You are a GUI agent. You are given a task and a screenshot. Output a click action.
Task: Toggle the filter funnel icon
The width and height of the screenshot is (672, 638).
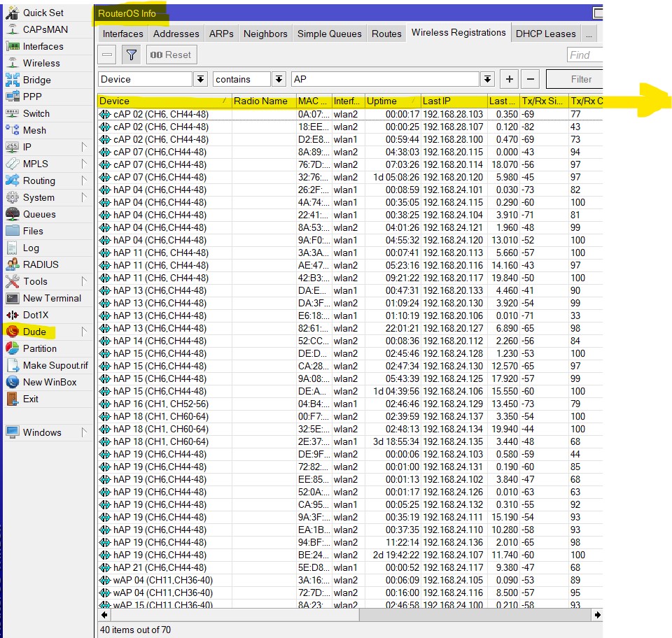click(x=131, y=55)
